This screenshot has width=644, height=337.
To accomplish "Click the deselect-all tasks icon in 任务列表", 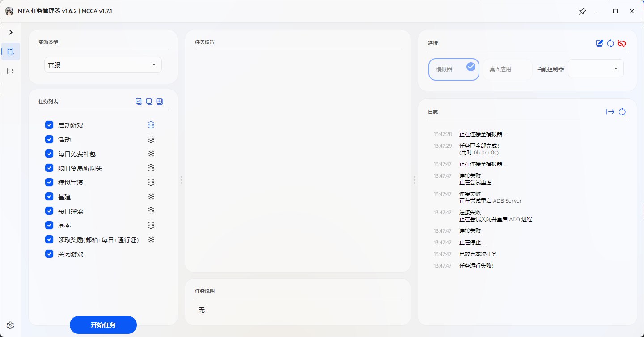I will [x=149, y=102].
